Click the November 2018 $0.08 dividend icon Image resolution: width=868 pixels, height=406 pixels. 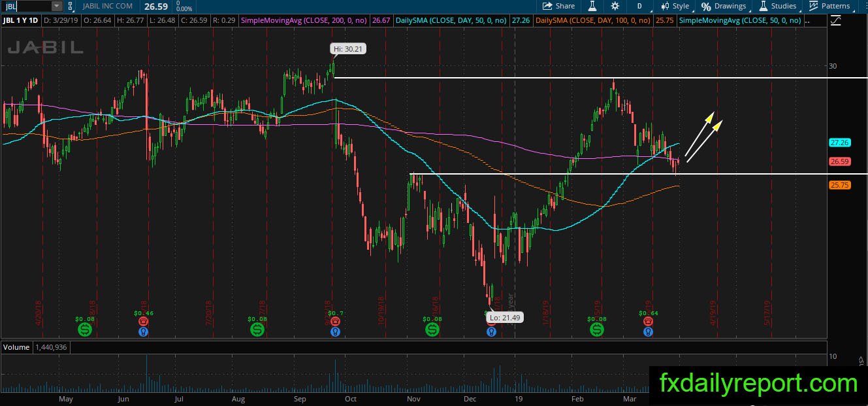click(x=432, y=330)
